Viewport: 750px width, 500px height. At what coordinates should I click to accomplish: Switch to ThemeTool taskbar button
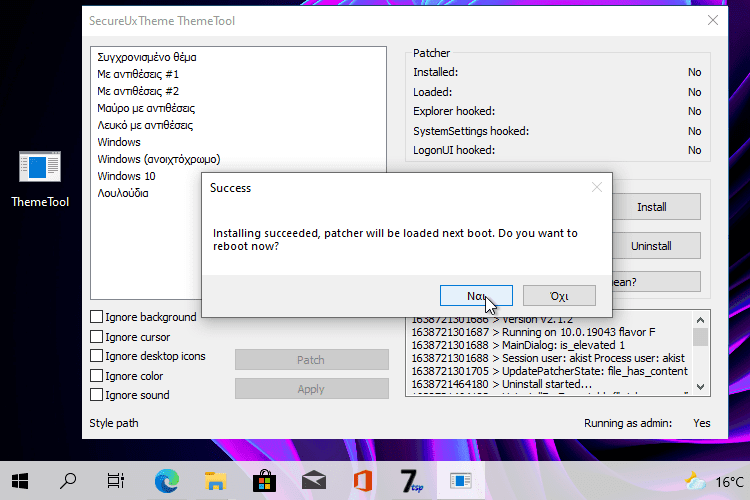461,481
